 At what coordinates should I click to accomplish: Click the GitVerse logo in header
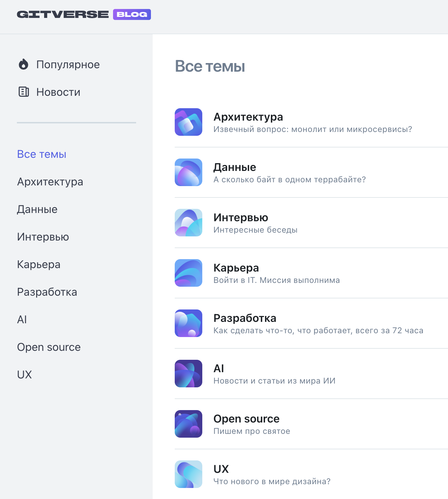click(x=63, y=14)
